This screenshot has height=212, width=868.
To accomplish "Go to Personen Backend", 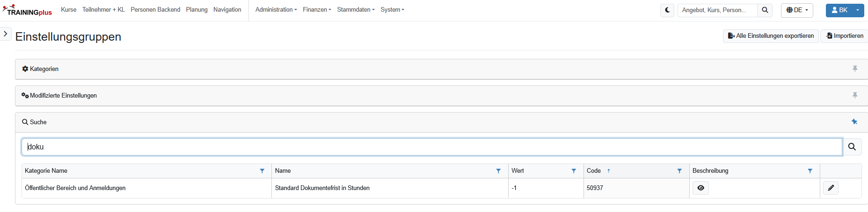I will tap(155, 10).
